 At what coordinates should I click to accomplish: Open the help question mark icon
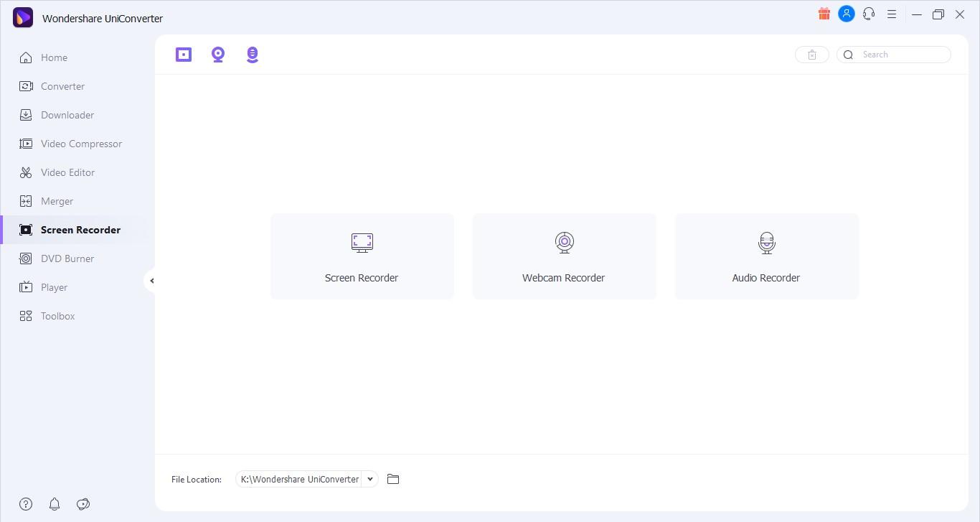click(x=26, y=504)
